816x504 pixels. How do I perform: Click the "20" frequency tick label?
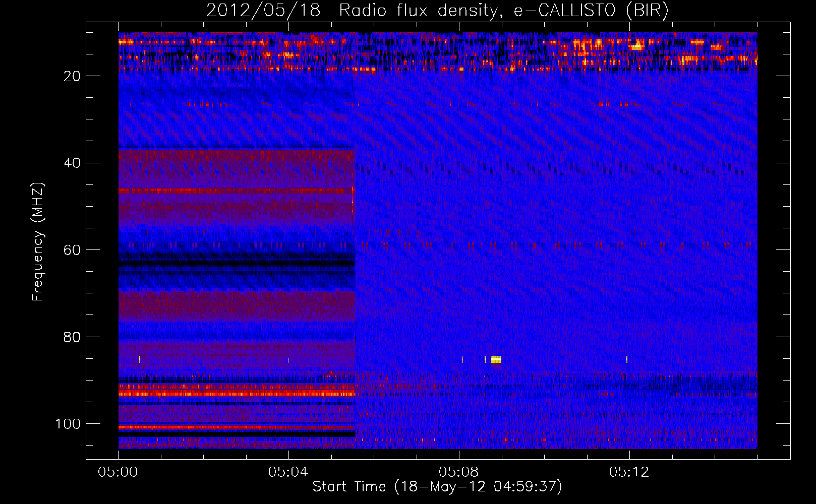pyautogui.click(x=72, y=76)
